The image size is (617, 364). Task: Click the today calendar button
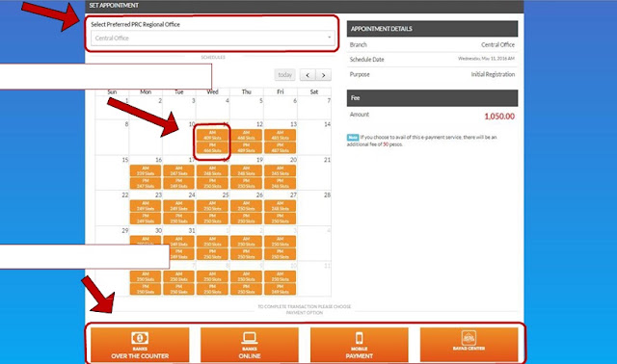285,75
